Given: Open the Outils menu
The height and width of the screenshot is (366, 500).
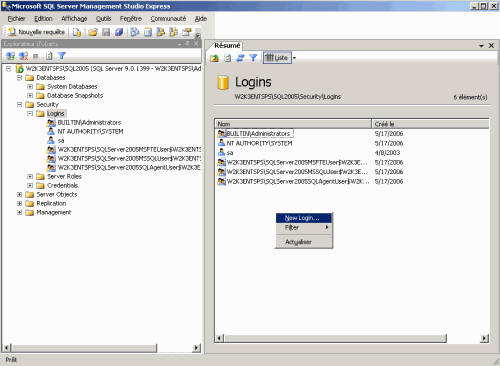Looking at the screenshot, I should [104, 19].
